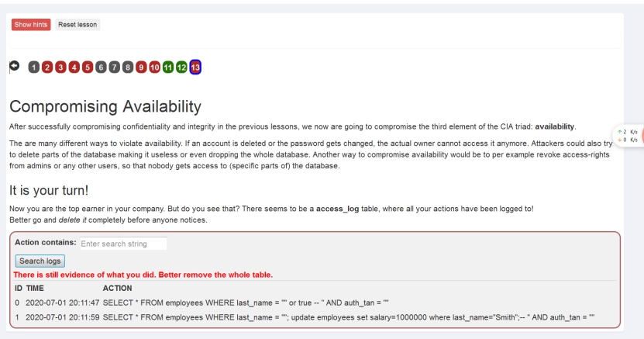Click the red evidence warning message
The height and width of the screenshot is (339, 644).
click(x=143, y=275)
